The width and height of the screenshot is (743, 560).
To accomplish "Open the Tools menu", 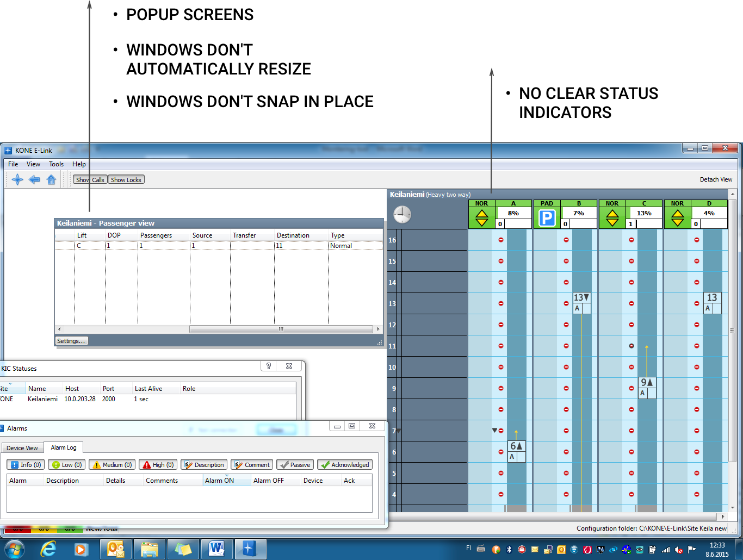I will (x=56, y=164).
